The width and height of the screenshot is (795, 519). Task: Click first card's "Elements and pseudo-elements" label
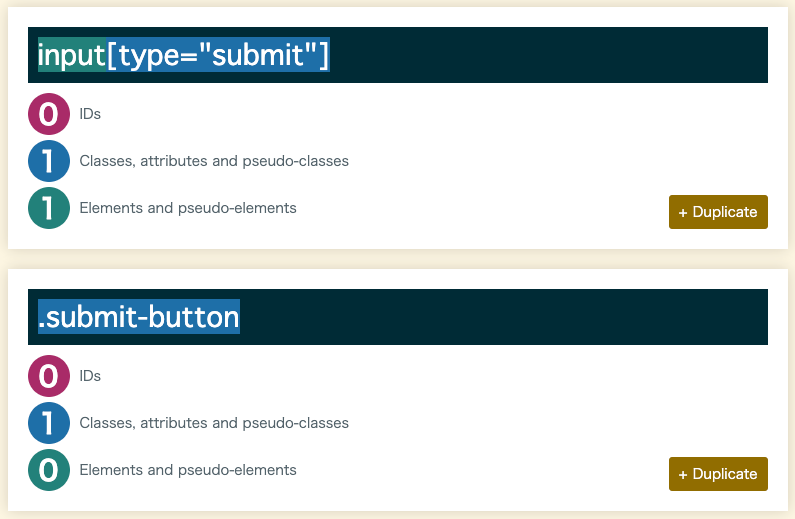coord(188,208)
